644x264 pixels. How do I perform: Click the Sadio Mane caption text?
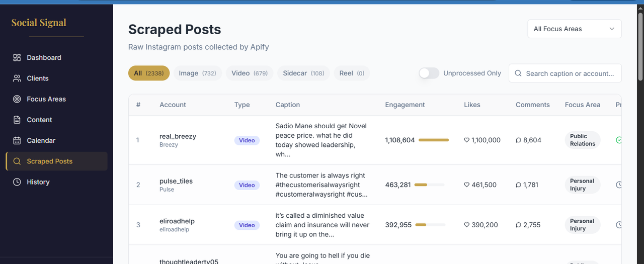tap(321, 140)
